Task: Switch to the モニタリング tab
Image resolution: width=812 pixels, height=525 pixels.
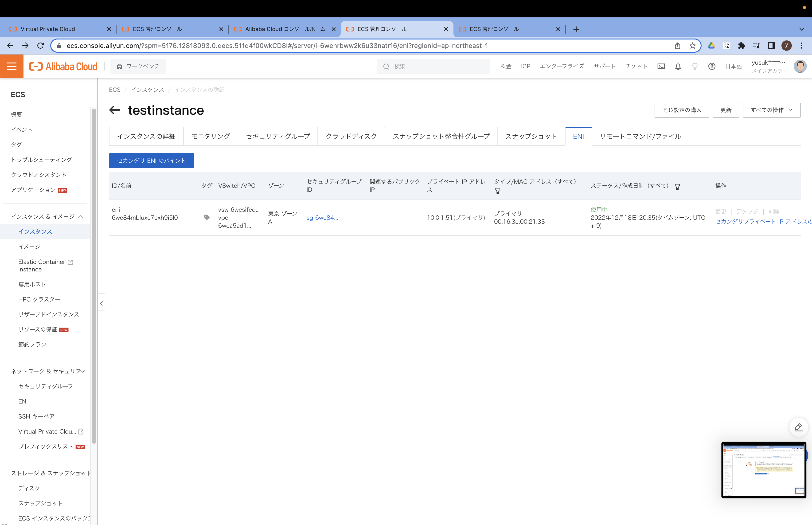Action: coord(210,136)
